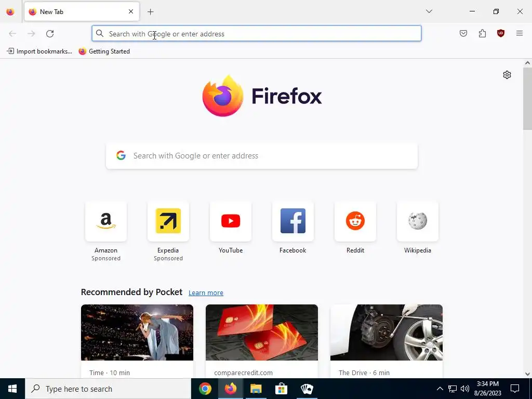Open the Amazon sponsored shortcut tile
This screenshot has width=532, height=399.
(106, 221)
